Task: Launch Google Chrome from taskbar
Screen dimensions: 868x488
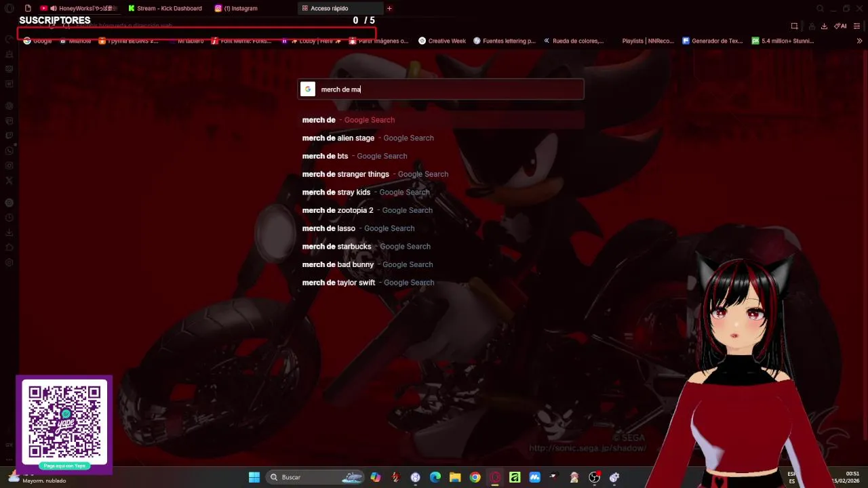Action: pos(475,477)
